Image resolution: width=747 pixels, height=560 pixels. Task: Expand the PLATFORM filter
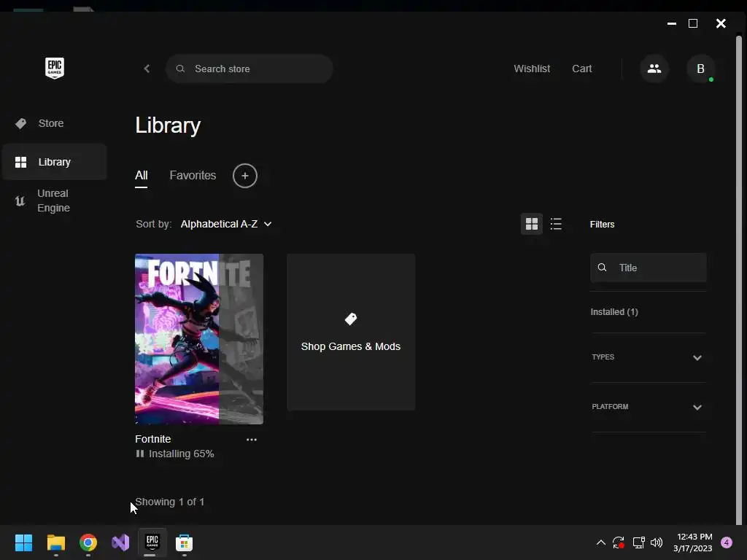(x=648, y=407)
